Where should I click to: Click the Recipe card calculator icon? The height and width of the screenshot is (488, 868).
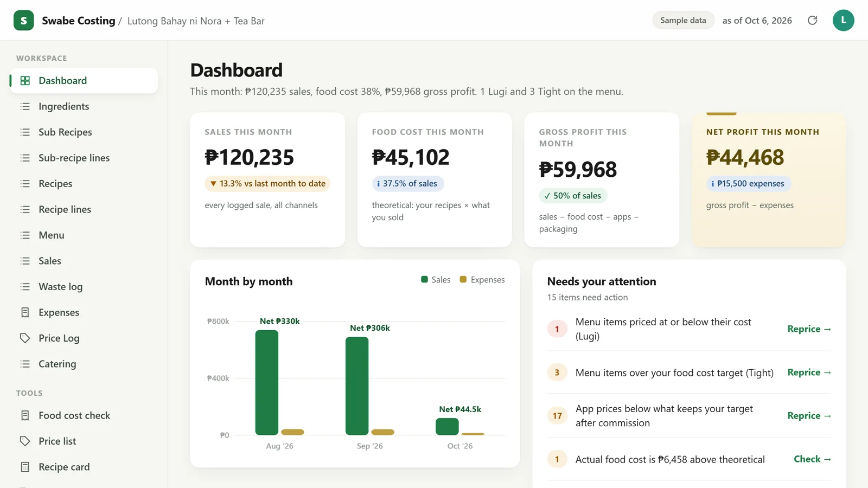pyautogui.click(x=25, y=467)
